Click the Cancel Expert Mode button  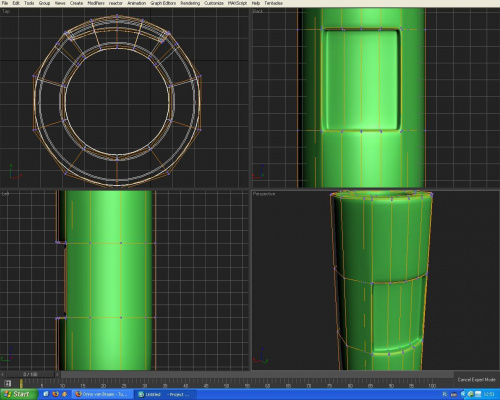(476, 380)
